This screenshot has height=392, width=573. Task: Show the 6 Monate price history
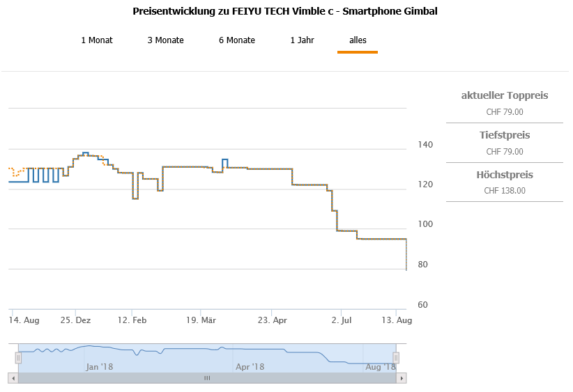point(237,40)
